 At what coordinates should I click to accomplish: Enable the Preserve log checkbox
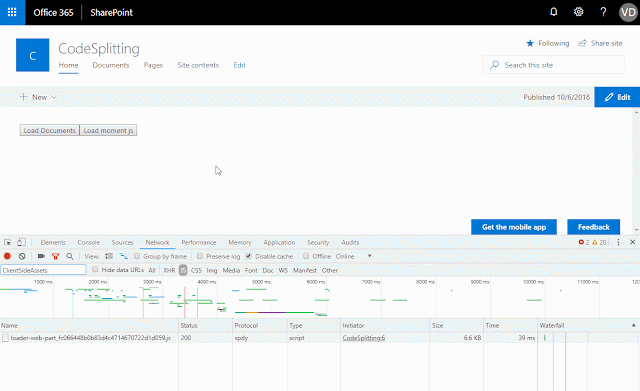coord(200,256)
